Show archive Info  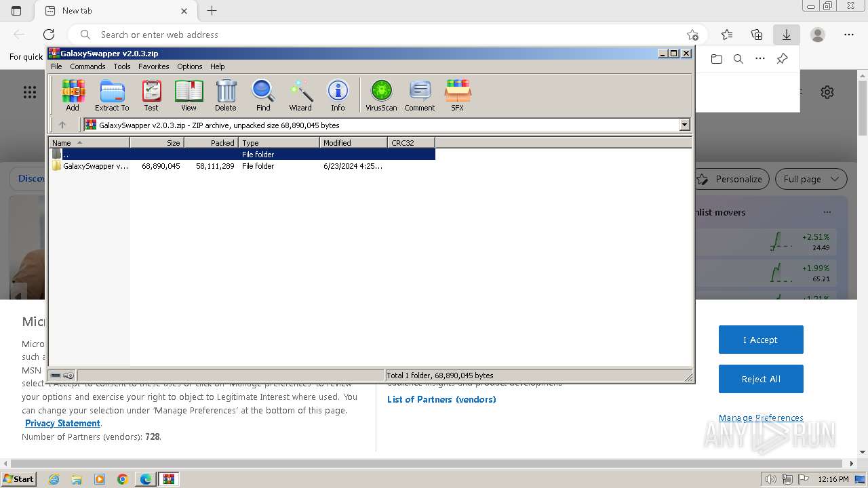338,95
